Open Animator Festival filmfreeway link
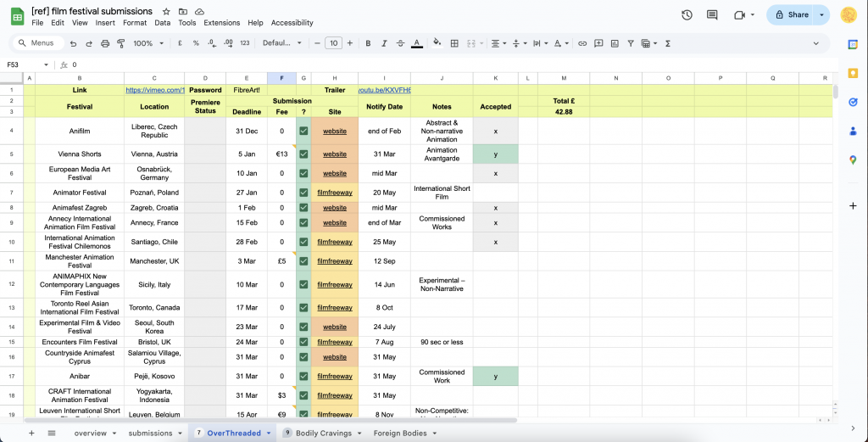Image resolution: width=868 pixels, height=442 pixels. click(x=335, y=193)
